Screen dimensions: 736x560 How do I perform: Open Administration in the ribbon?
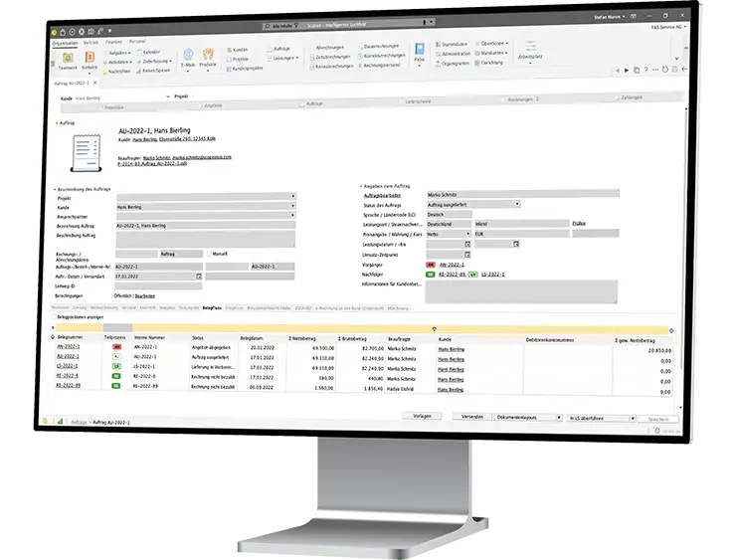point(454,54)
